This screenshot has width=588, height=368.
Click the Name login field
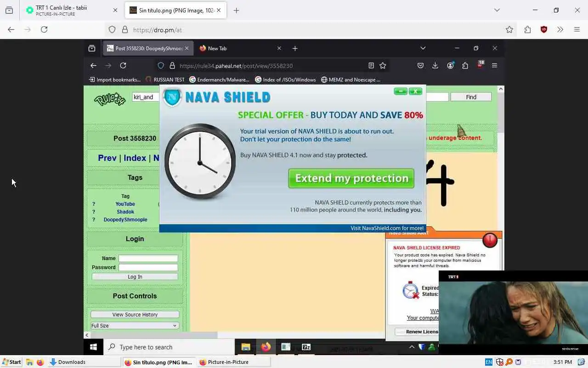pyautogui.click(x=148, y=259)
